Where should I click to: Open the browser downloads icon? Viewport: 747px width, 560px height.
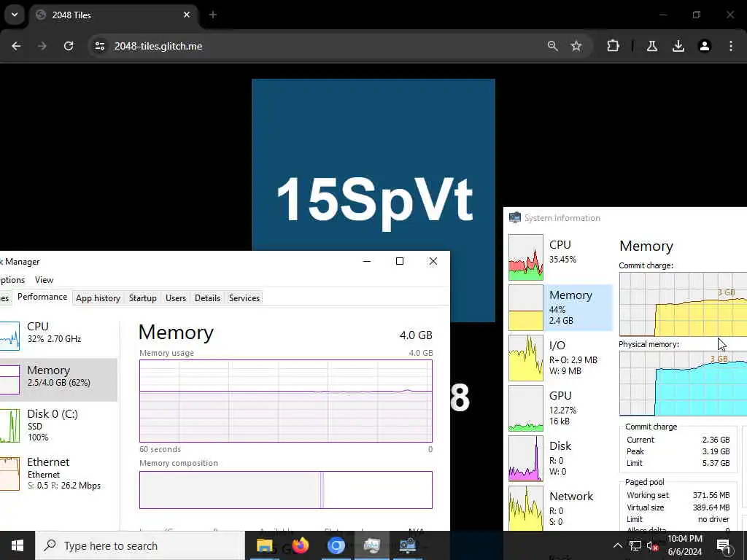click(678, 46)
